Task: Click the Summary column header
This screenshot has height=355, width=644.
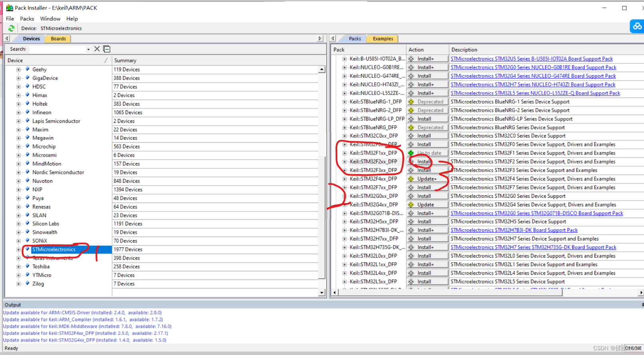Action: pos(219,60)
